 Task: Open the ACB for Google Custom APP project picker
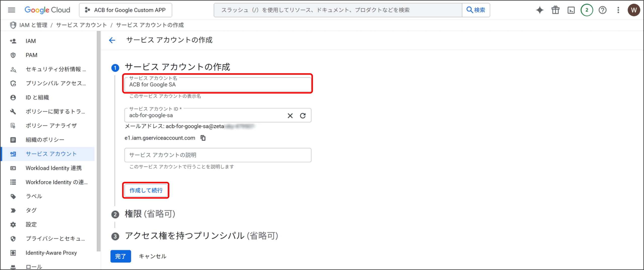(126, 10)
